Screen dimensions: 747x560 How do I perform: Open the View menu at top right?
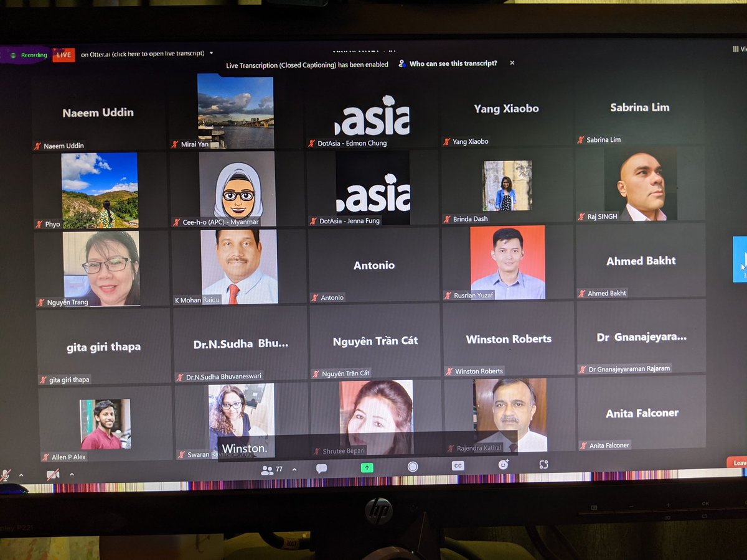(x=740, y=50)
